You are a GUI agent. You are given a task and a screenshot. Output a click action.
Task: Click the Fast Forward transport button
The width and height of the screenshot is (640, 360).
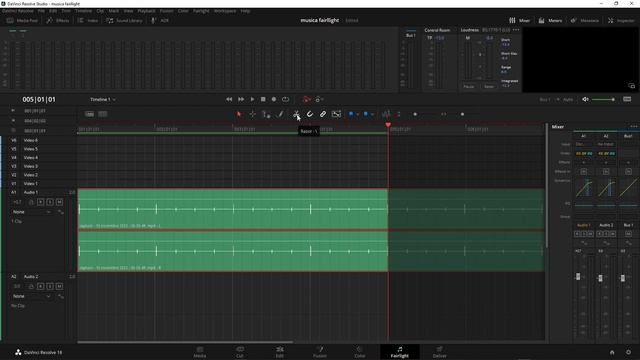[x=241, y=99]
